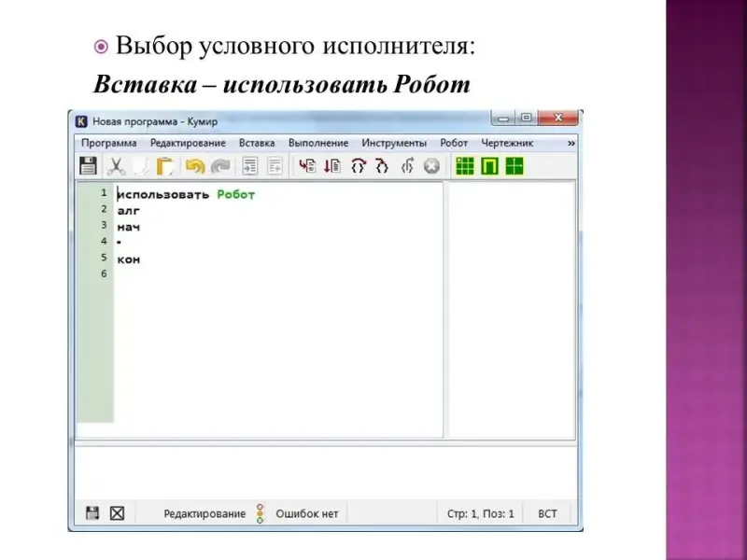Screen dimensions: 747x560
Task: Open the Робот menu
Action: (x=454, y=143)
